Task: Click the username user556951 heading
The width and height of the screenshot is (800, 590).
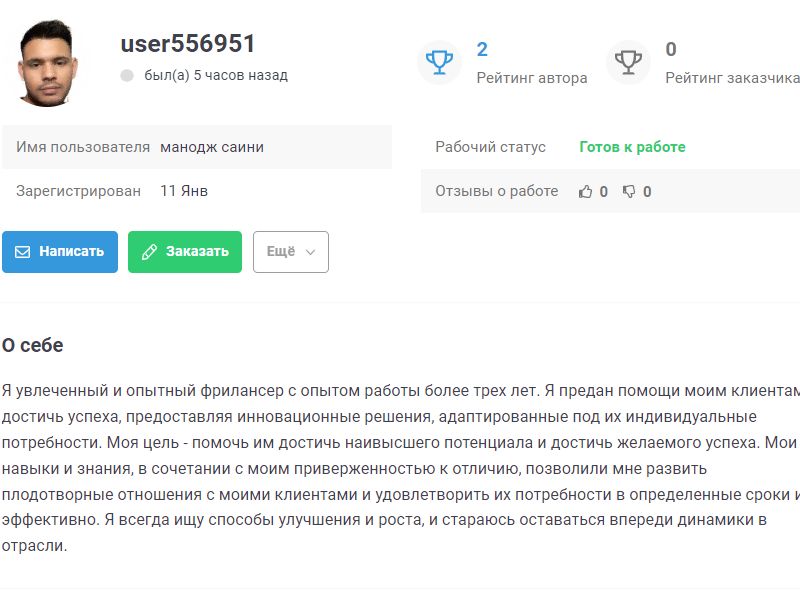Action: (x=188, y=44)
